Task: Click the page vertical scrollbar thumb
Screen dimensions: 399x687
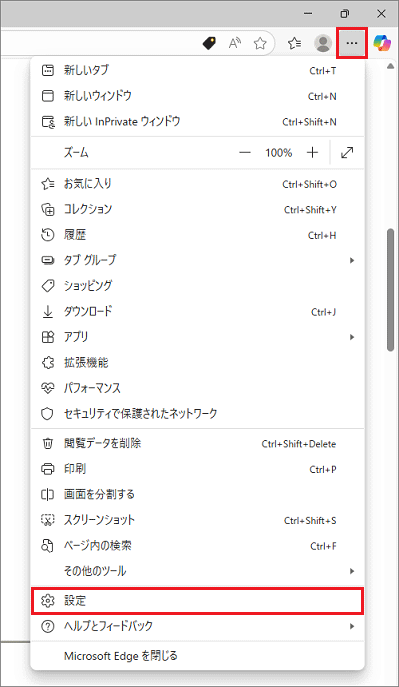Action: point(391,289)
